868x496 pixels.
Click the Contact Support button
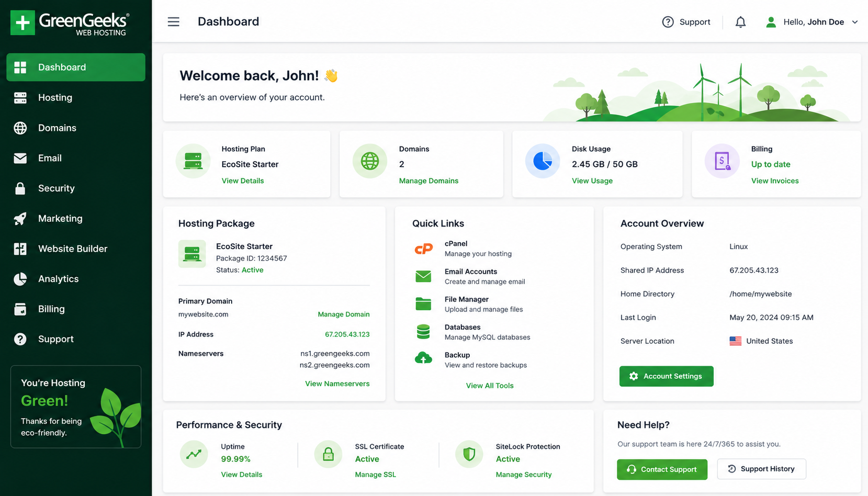(662, 469)
